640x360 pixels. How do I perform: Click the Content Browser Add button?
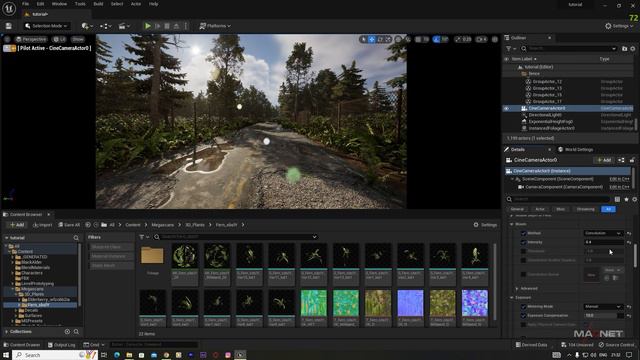point(17,225)
